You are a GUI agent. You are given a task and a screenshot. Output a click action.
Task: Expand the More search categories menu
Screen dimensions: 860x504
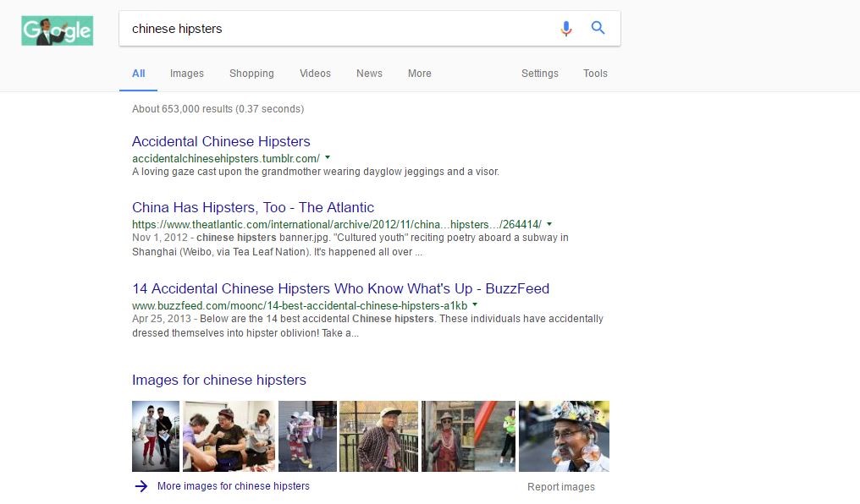pyautogui.click(x=419, y=74)
